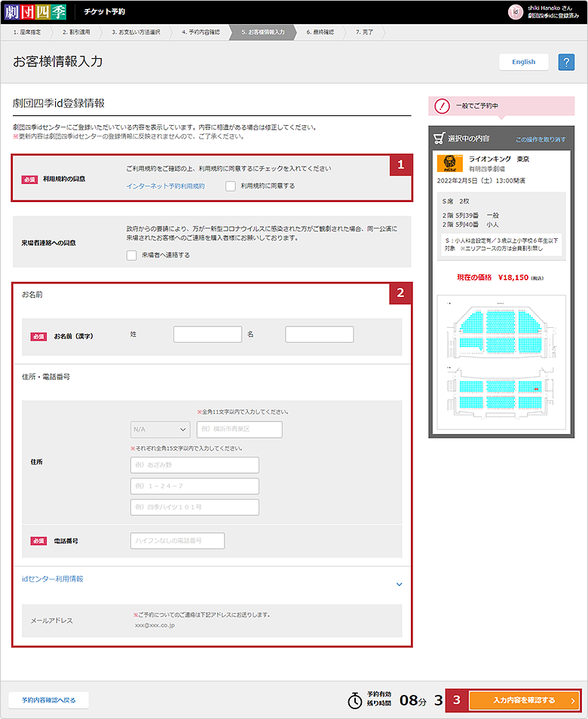
Task: Open the prefecture N/A dropdown
Action: point(160,430)
